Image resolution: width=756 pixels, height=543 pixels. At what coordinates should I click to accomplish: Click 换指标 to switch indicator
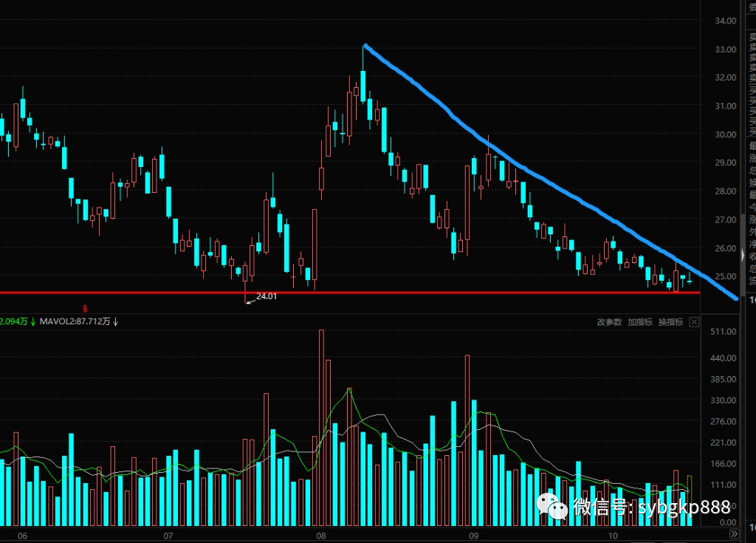tap(670, 322)
